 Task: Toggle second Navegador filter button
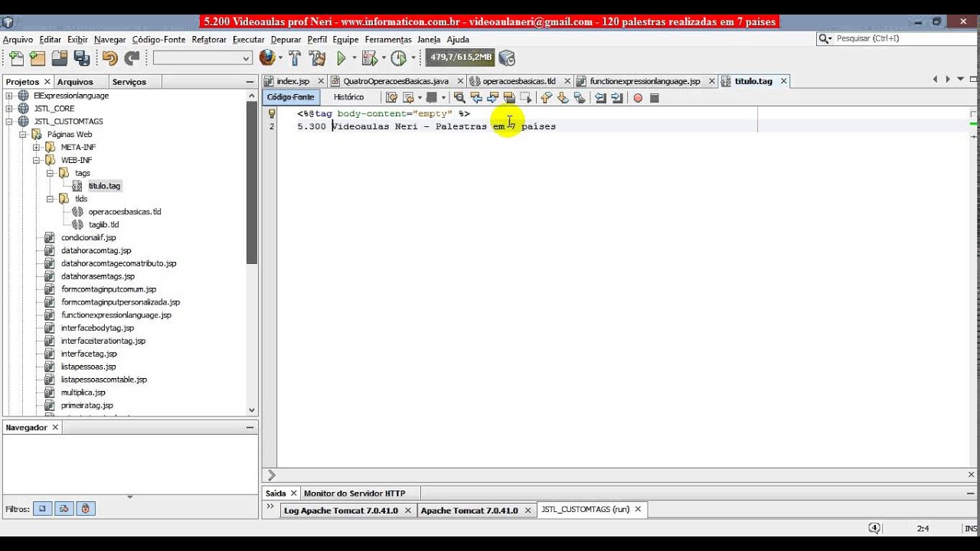click(x=64, y=508)
